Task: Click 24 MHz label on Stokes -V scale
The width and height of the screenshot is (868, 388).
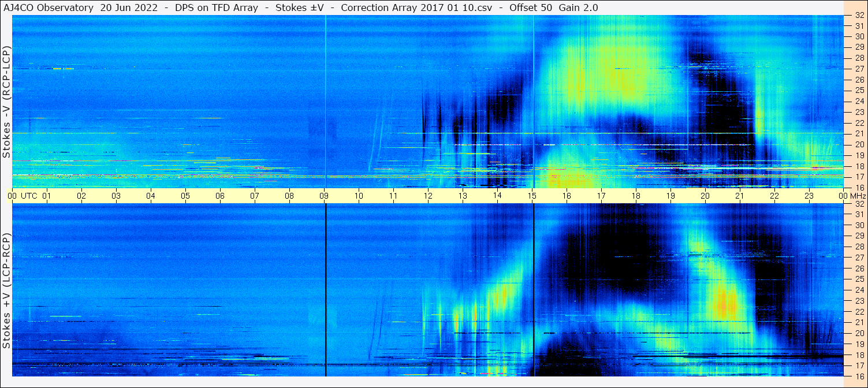Action: 859,101
